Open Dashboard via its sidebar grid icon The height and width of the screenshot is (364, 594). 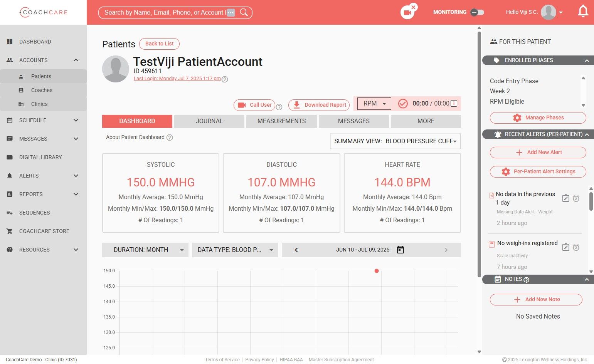pyautogui.click(x=10, y=42)
